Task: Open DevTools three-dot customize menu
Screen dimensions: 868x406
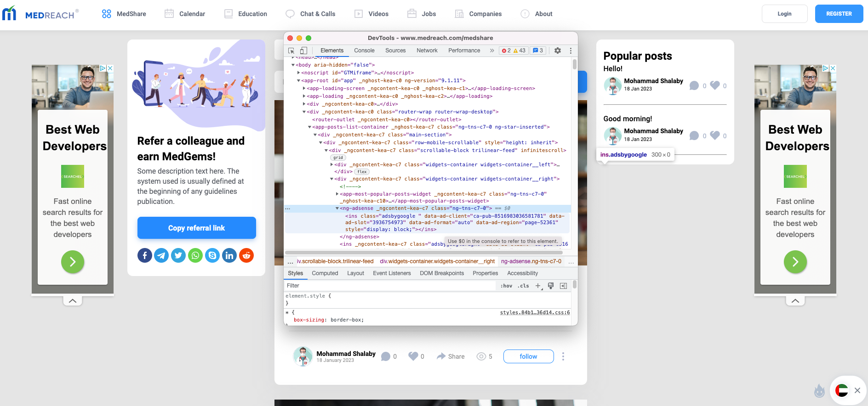Action: [x=571, y=51]
